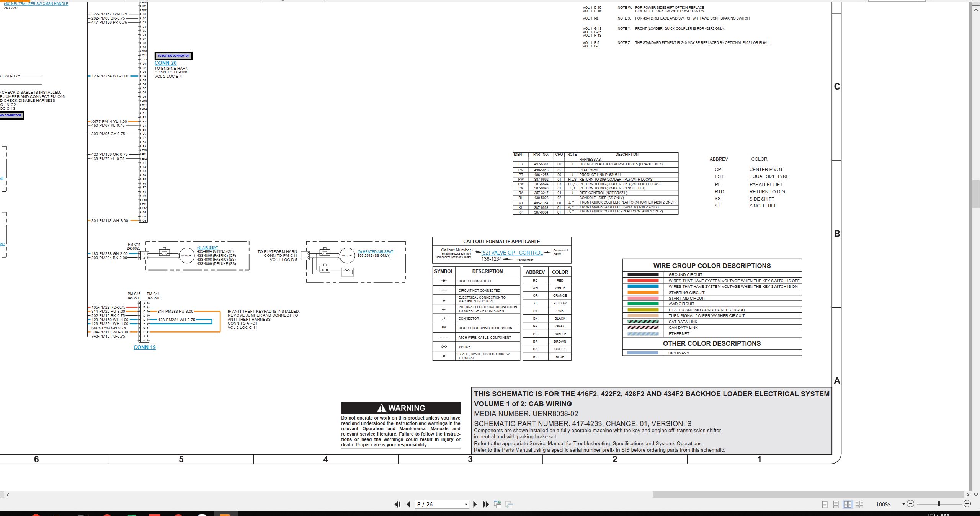Click the zoom out minus button
The height and width of the screenshot is (516, 980).
point(911,504)
